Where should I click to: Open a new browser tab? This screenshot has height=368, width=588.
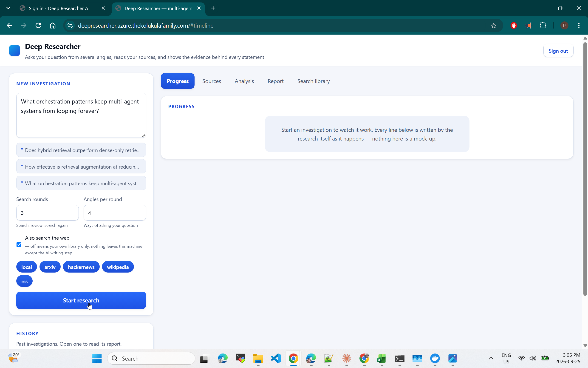pyautogui.click(x=213, y=8)
